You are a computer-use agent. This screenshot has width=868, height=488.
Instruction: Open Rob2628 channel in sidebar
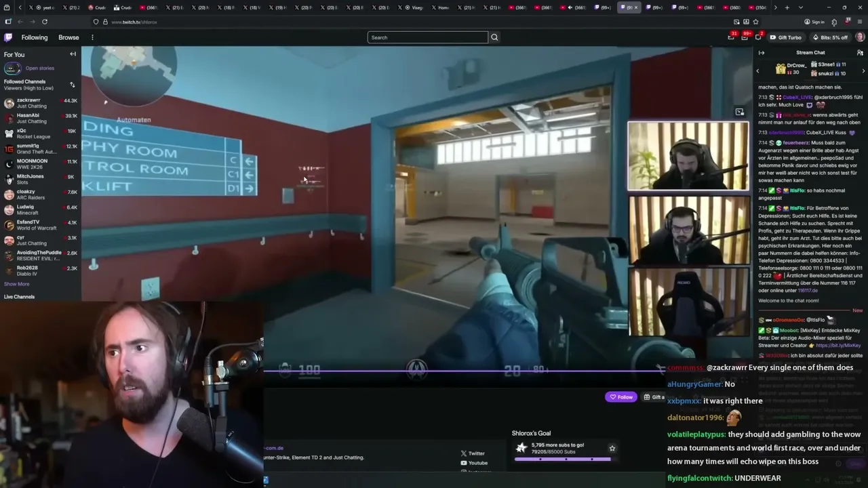click(40, 270)
